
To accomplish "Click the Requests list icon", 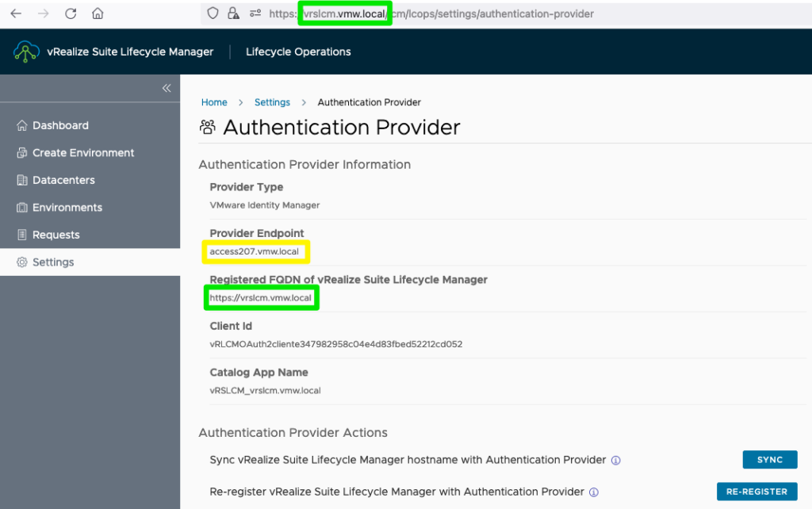I will pyautogui.click(x=21, y=235).
